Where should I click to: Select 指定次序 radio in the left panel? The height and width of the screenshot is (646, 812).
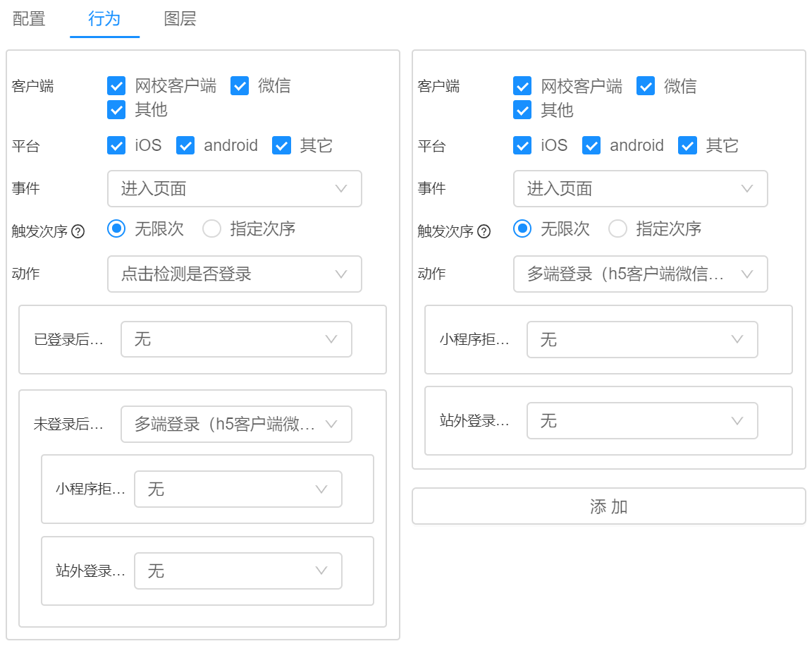coord(211,228)
